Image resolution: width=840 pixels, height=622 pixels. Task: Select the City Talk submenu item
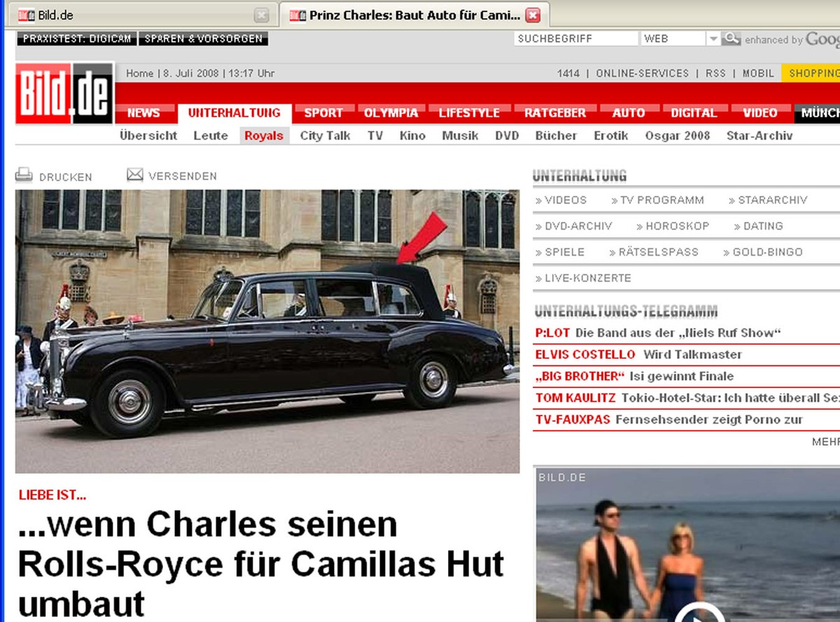[325, 136]
